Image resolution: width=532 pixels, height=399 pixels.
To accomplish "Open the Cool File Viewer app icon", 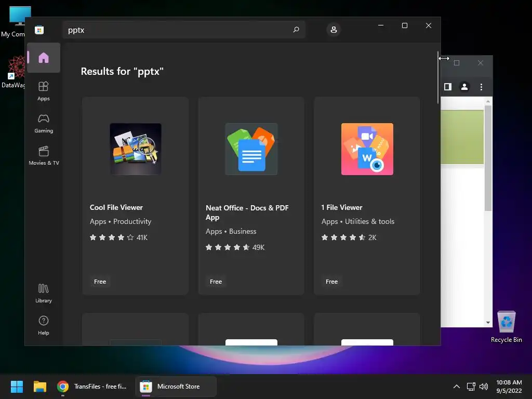I will point(136,149).
